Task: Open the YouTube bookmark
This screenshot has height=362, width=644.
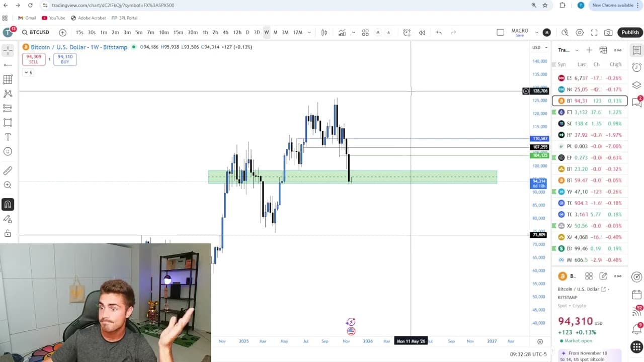Action: pyautogui.click(x=53, y=18)
